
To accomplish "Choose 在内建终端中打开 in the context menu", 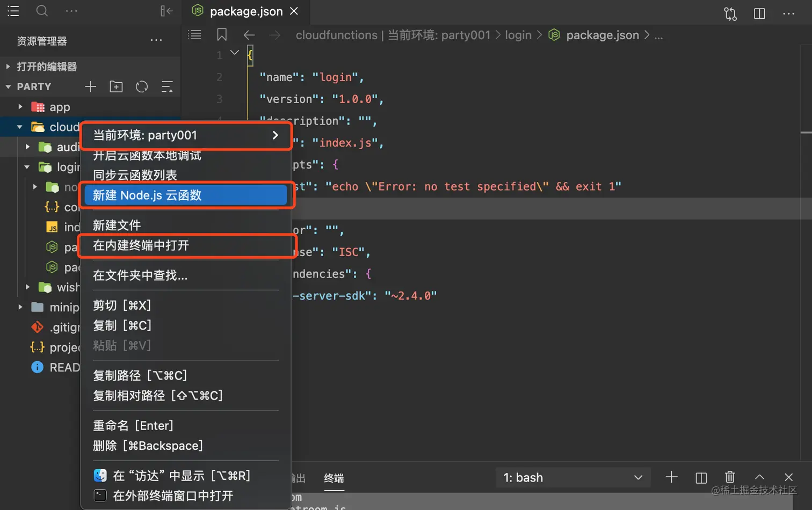I will point(185,246).
